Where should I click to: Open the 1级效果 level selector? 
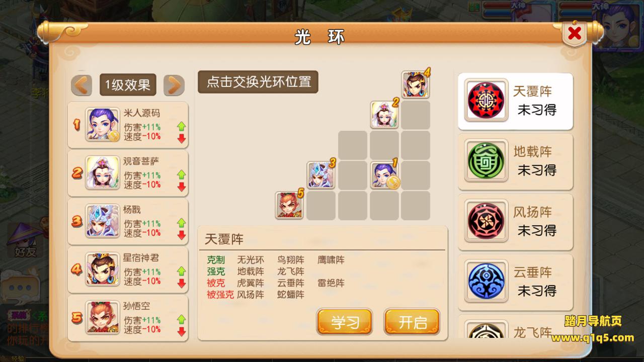(x=128, y=85)
